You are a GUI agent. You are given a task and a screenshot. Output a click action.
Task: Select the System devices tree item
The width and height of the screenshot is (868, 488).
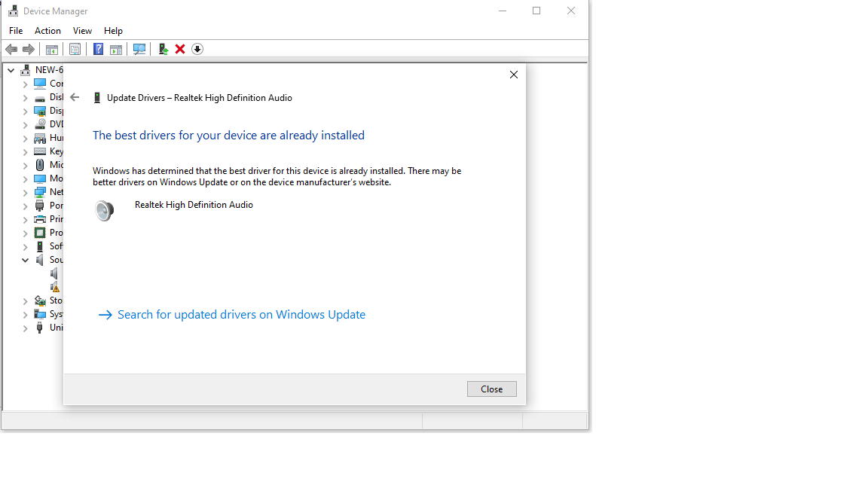pyautogui.click(x=49, y=314)
